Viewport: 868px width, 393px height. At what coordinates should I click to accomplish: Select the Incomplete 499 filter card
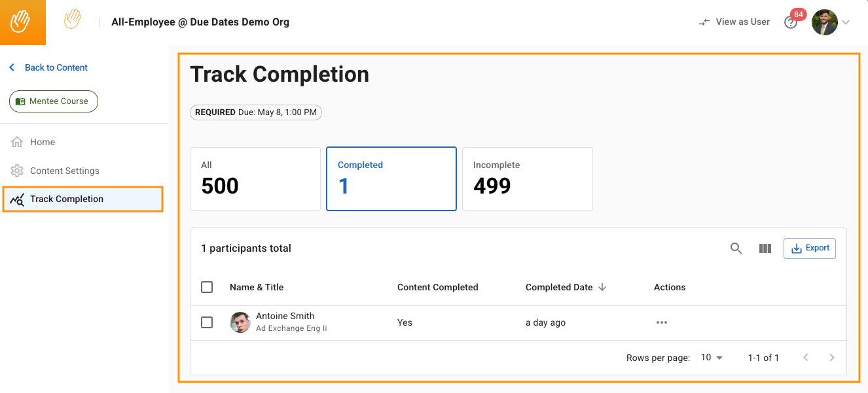527,179
